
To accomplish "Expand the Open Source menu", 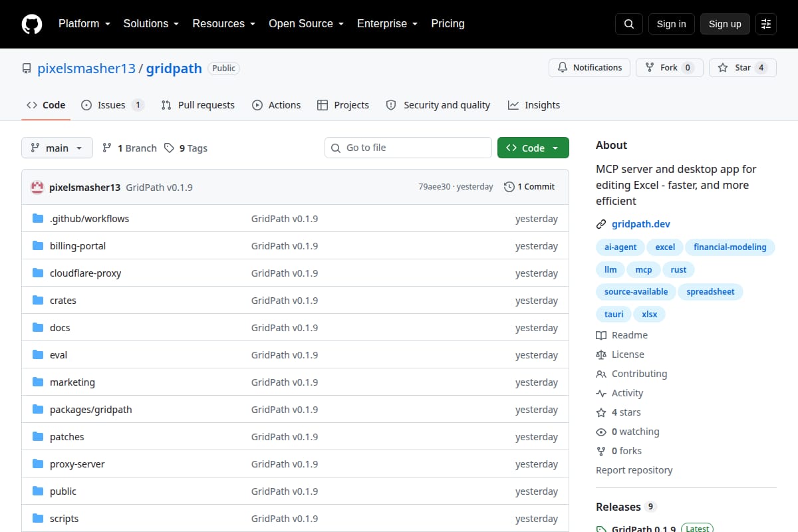I will coord(306,24).
